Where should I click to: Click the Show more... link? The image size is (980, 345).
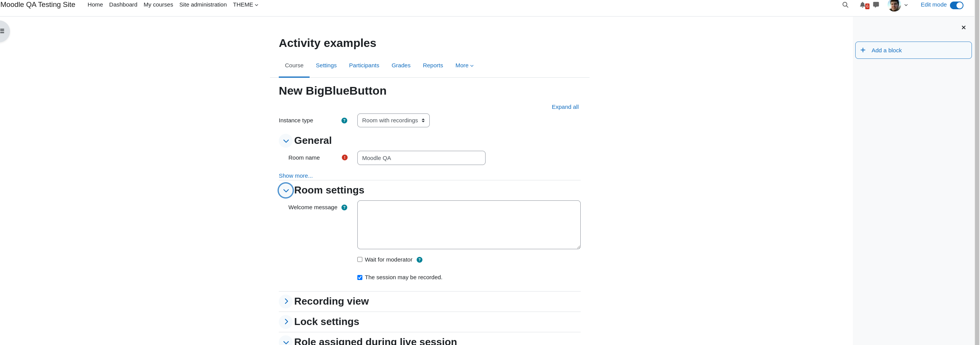[296, 176]
